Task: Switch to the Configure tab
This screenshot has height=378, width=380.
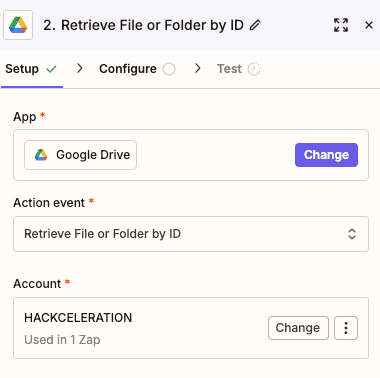Action: click(x=137, y=69)
